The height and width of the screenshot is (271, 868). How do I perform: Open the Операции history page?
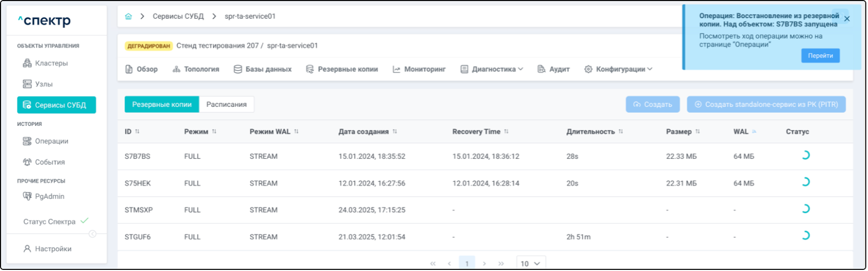51,141
